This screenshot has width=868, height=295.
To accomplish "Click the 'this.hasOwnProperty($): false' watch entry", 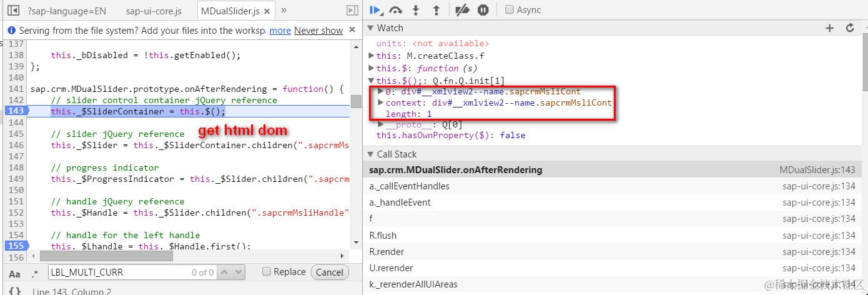I will [x=451, y=135].
